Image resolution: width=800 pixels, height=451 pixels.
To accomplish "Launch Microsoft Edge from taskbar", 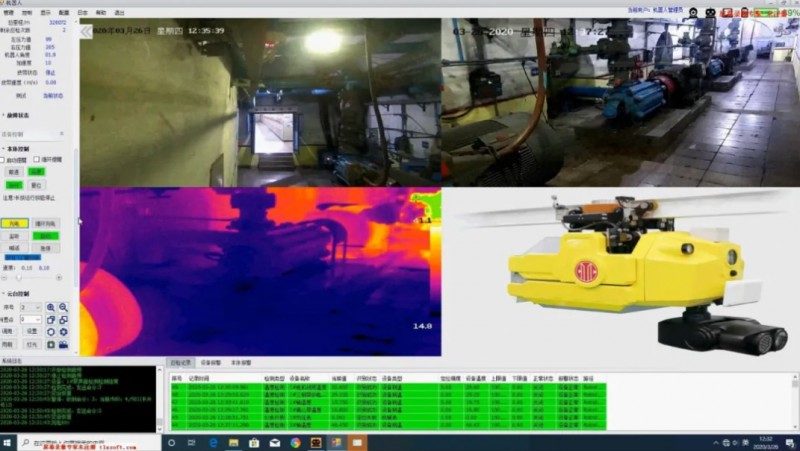I will click(x=213, y=443).
